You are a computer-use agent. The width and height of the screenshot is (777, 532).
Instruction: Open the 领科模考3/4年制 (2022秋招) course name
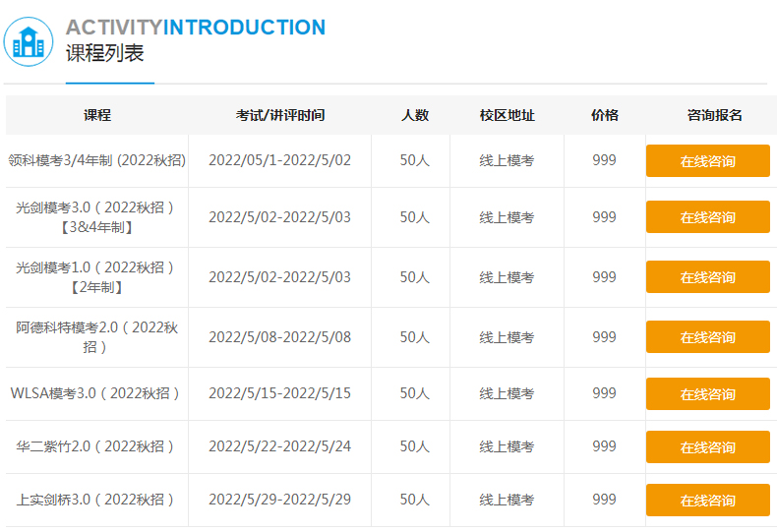(x=97, y=160)
